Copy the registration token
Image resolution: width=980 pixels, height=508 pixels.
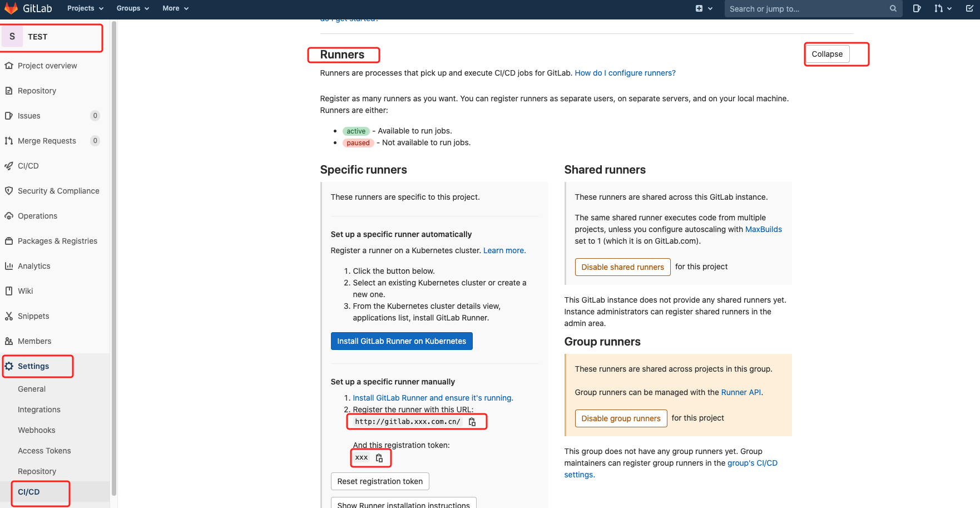pyautogui.click(x=379, y=458)
